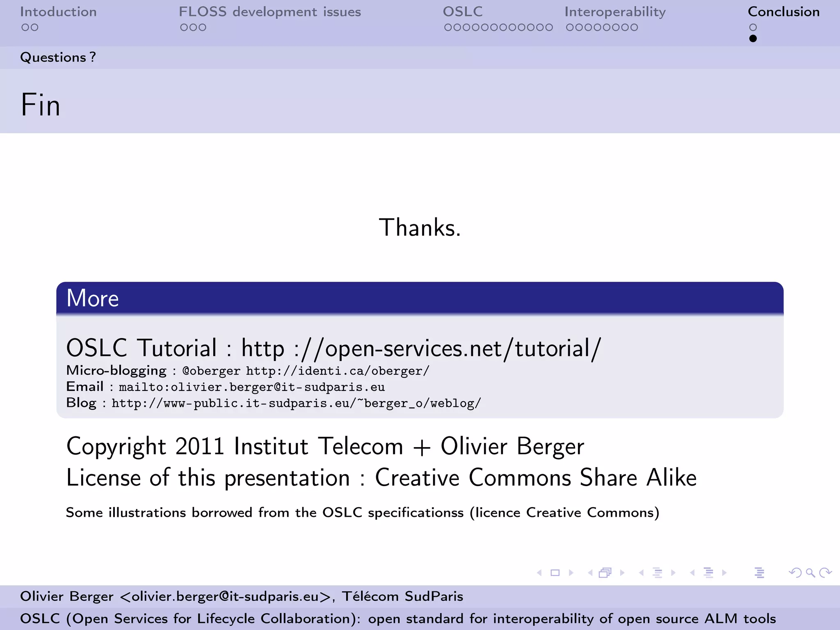This screenshot has height=630, width=840.
Task: Open the identi.ca/oberger micro-blogging link
Action: coord(338,371)
